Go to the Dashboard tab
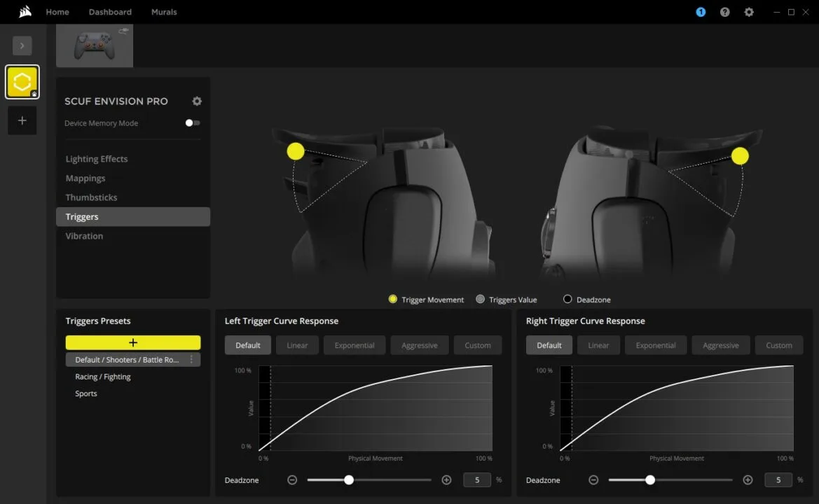819x504 pixels. coord(110,12)
